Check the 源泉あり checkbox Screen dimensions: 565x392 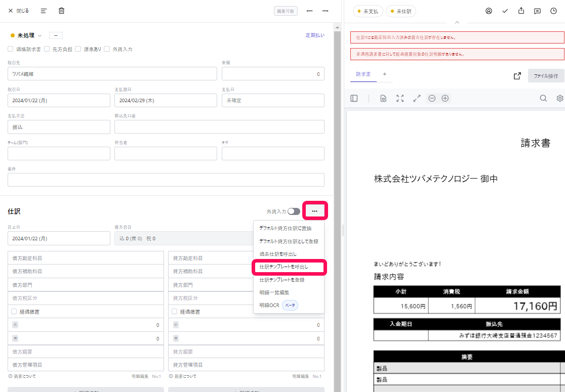[78, 49]
